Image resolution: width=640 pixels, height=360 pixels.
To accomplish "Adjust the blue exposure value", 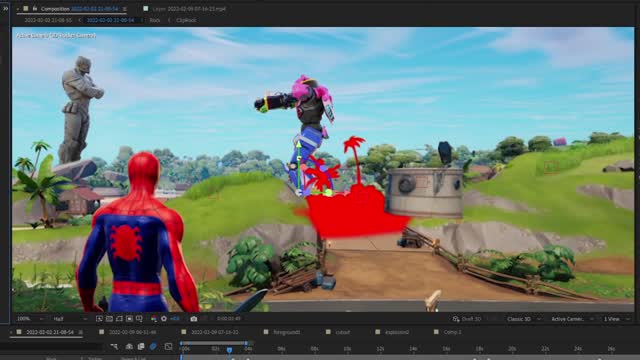I will pos(175,319).
